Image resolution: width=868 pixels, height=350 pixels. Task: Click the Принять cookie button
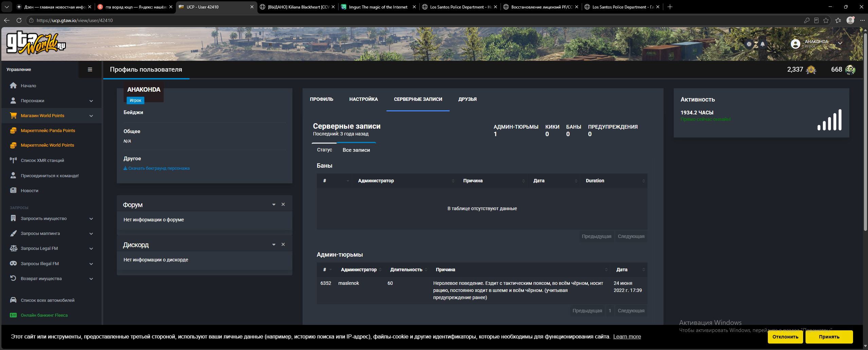[829, 337]
